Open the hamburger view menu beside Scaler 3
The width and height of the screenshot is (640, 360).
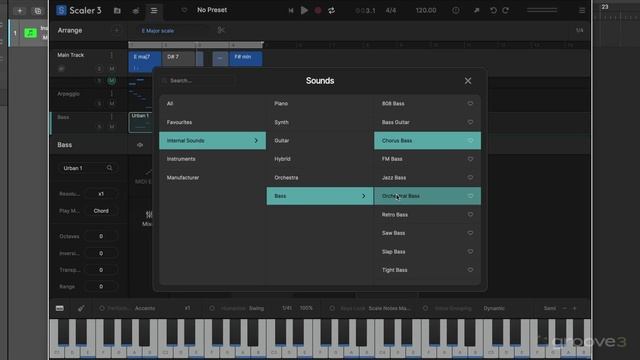(154, 11)
